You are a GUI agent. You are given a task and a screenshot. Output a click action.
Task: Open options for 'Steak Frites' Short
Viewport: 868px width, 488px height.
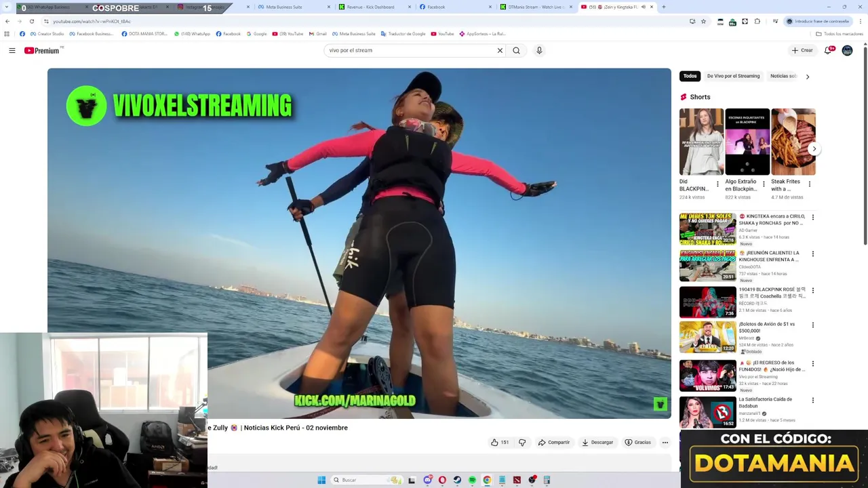coord(810,184)
